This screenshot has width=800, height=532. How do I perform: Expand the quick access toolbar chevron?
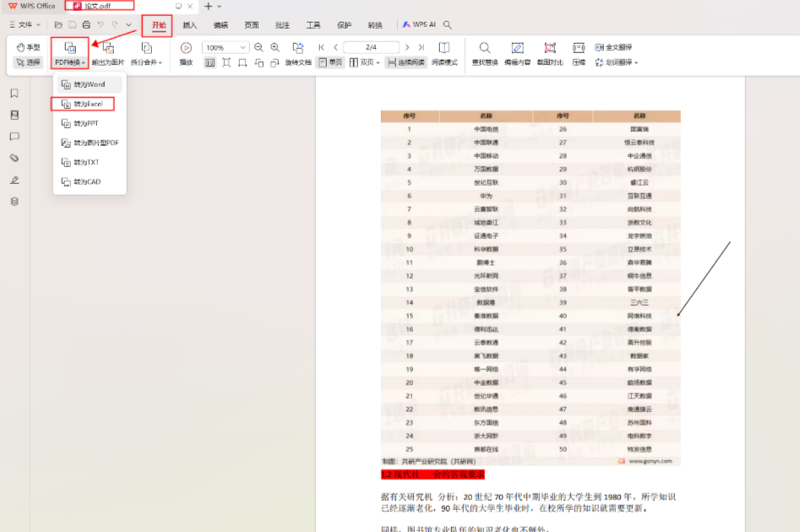click(128, 24)
